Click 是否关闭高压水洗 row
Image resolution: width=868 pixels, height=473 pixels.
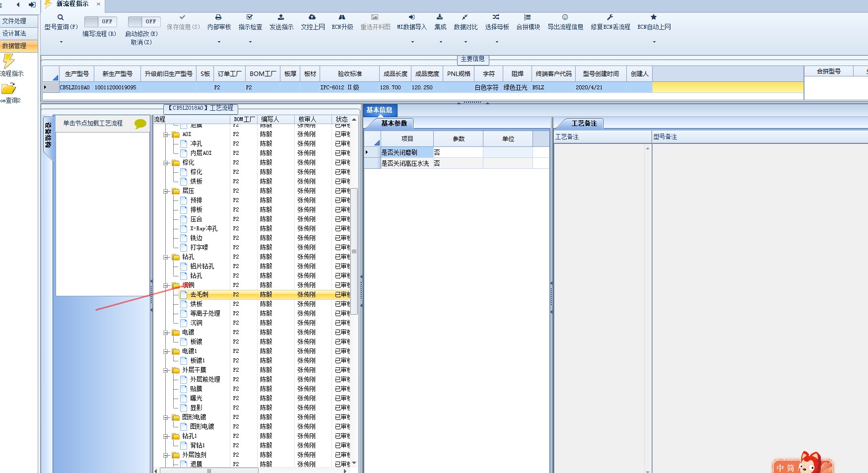point(457,163)
